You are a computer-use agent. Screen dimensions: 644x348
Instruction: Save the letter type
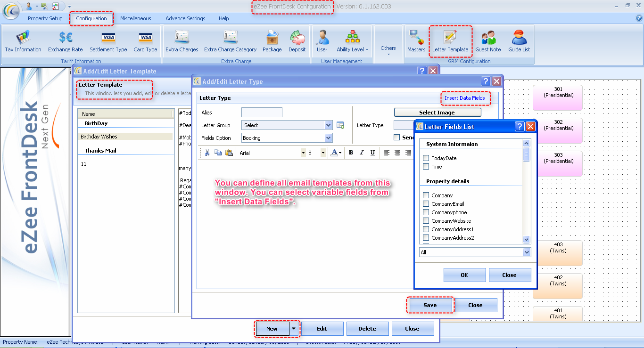pos(430,305)
